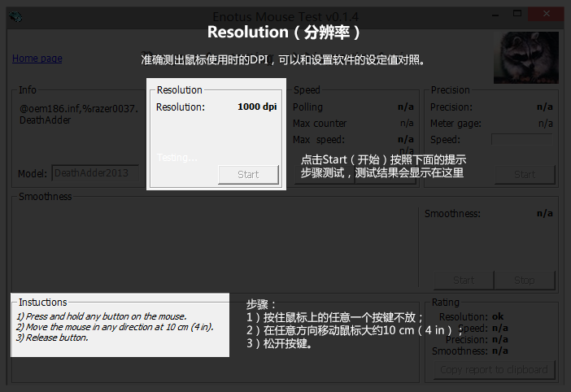Click the application icon in title bar
571x392 pixels.
15,16
